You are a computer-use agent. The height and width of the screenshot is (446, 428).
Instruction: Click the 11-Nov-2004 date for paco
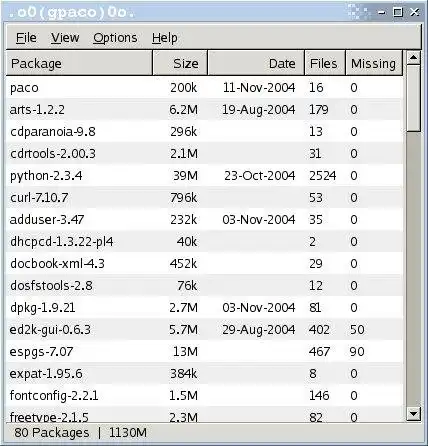259,88
